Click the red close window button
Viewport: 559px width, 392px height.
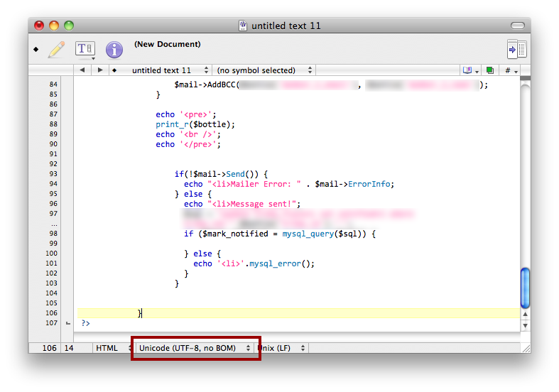click(39, 26)
